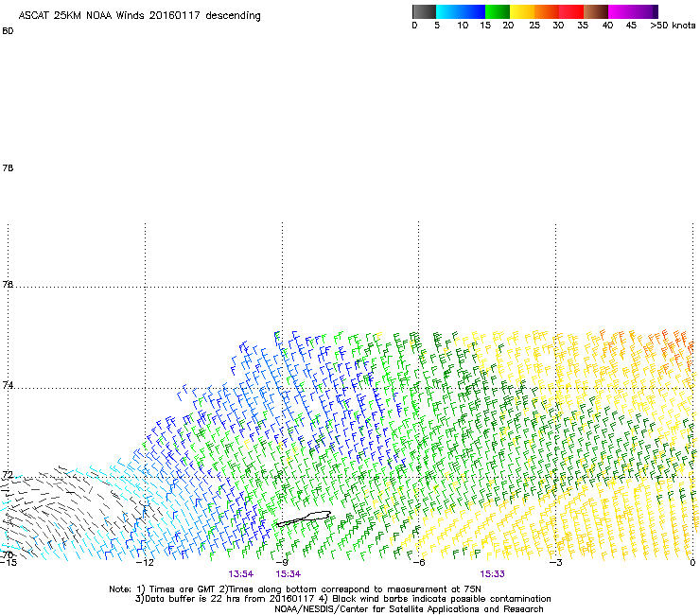The width and height of the screenshot is (700, 615).
Task: Click longitude label -6
Action: click(x=418, y=563)
